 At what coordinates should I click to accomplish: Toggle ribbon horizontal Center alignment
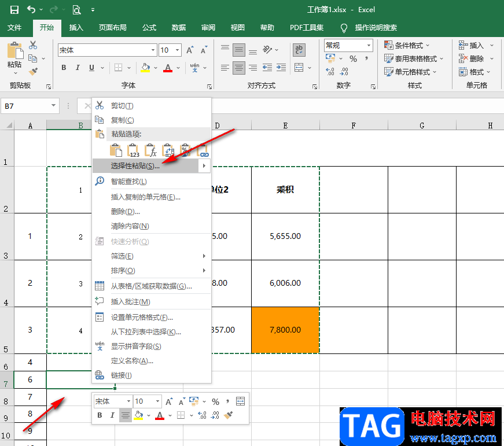click(239, 68)
